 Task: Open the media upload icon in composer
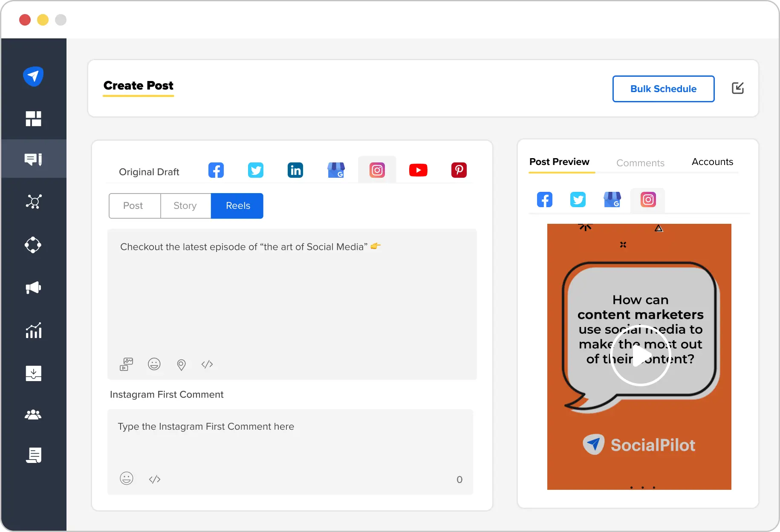126,364
